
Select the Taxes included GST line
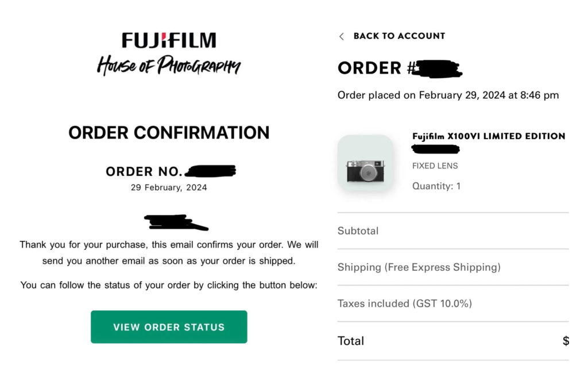(x=404, y=303)
